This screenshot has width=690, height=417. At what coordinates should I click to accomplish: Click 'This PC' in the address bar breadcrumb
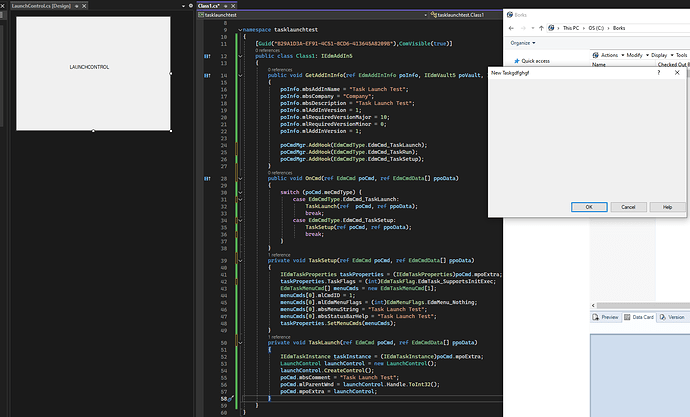(x=571, y=28)
